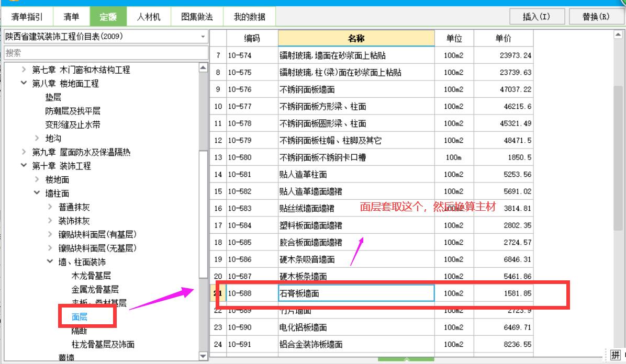Select row 镭射玻璃,柱(梁)面在砂浆面上粘贴
Screen dimensions: 626x364
[x=372, y=72]
